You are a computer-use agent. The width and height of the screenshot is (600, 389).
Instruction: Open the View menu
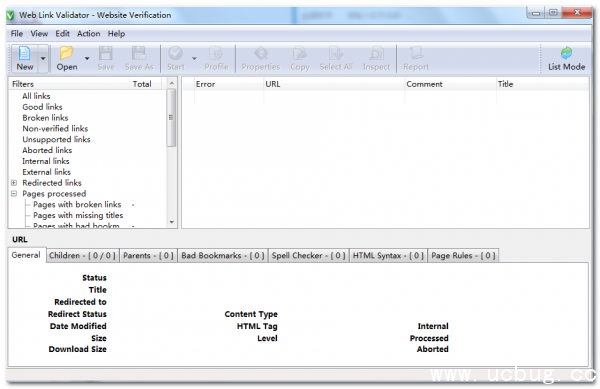39,34
